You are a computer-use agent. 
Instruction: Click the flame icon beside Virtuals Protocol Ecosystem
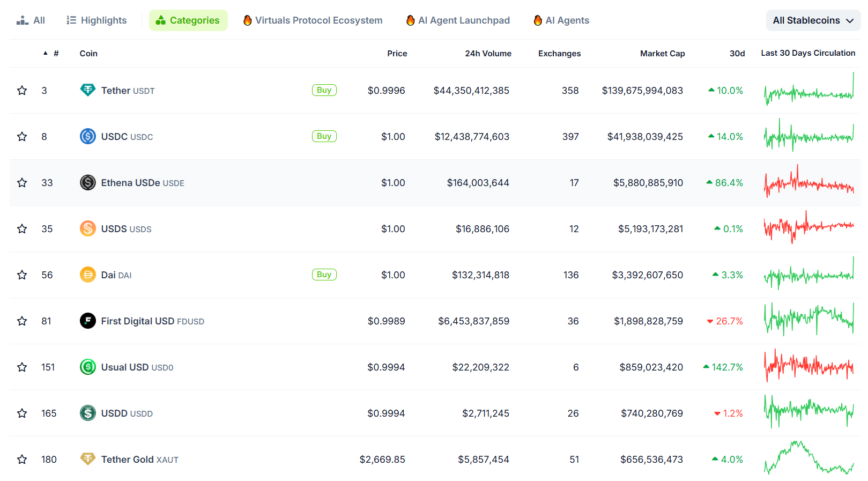pyautogui.click(x=248, y=20)
